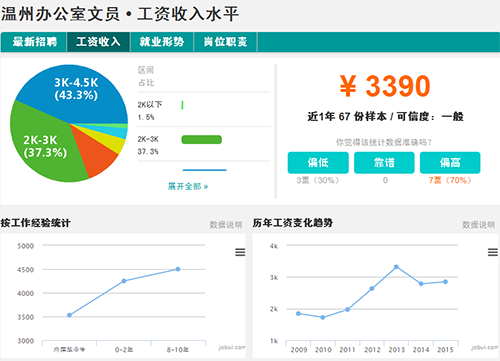Open the 最新招聘 tab
The image size is (500, 361).
(x=34, y=42)
